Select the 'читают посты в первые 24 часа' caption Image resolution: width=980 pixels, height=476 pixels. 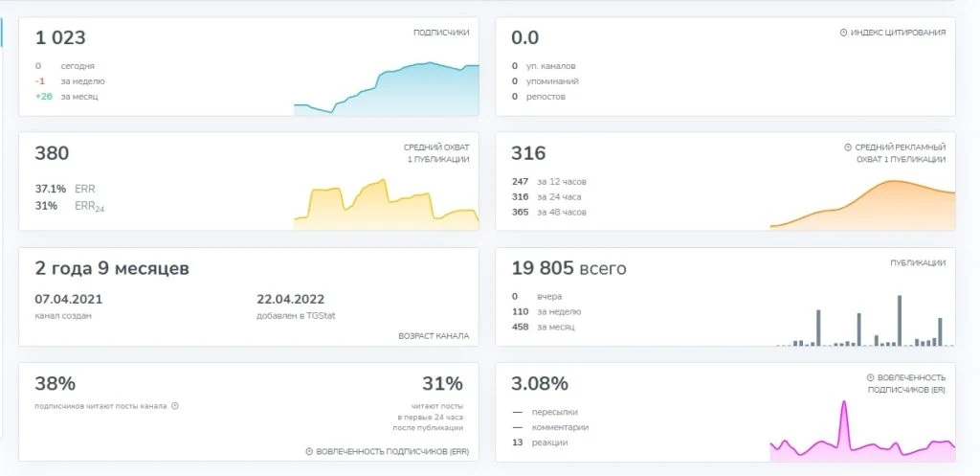pos(428,417)
